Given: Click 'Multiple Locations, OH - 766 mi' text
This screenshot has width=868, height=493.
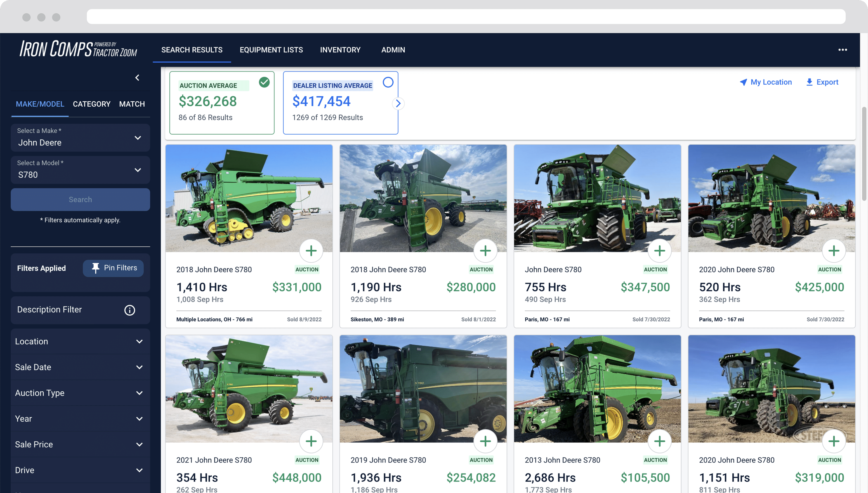Looking at the screenshot, I should pos(214,319).
